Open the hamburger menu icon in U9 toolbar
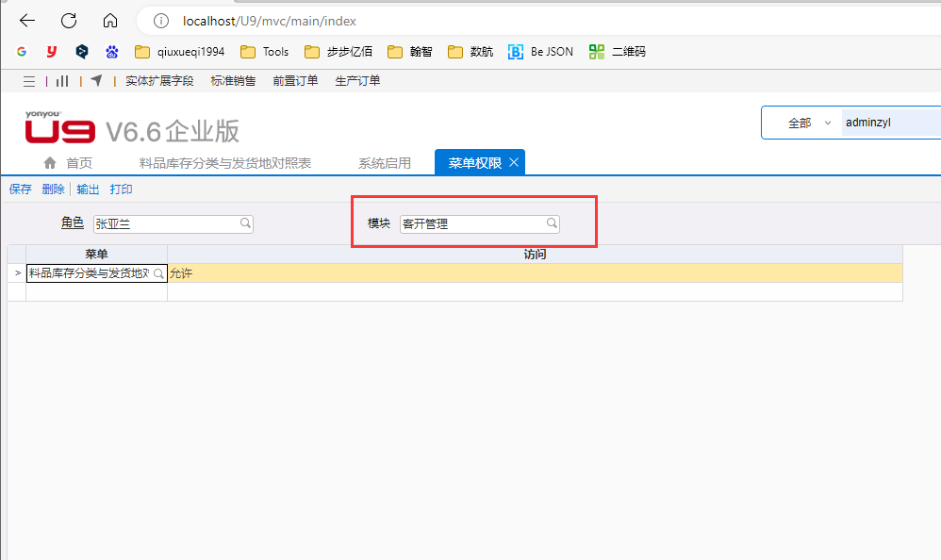The image size is (941, 560). [x=29, y=81]
